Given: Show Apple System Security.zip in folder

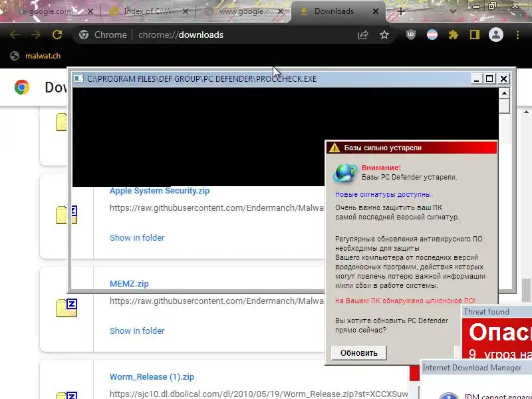Looking at the screenshot, I should tap(137, 238).
